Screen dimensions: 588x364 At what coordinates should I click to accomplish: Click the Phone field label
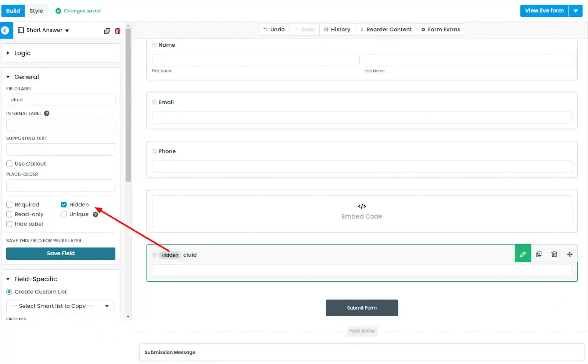point(167,151)
